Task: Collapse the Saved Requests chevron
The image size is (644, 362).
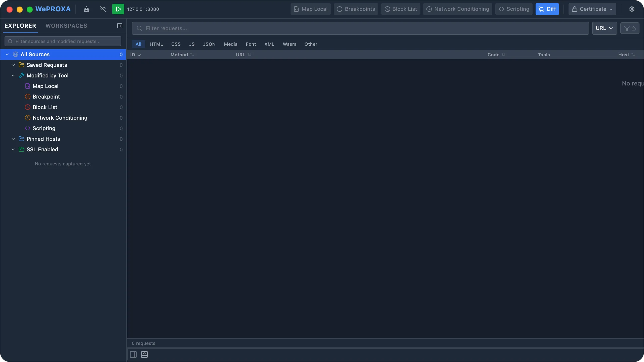Action: (13, 65)
